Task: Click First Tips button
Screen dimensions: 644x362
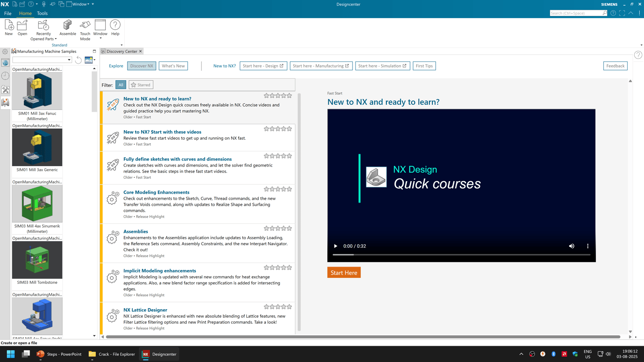Action: coord(424,66)
